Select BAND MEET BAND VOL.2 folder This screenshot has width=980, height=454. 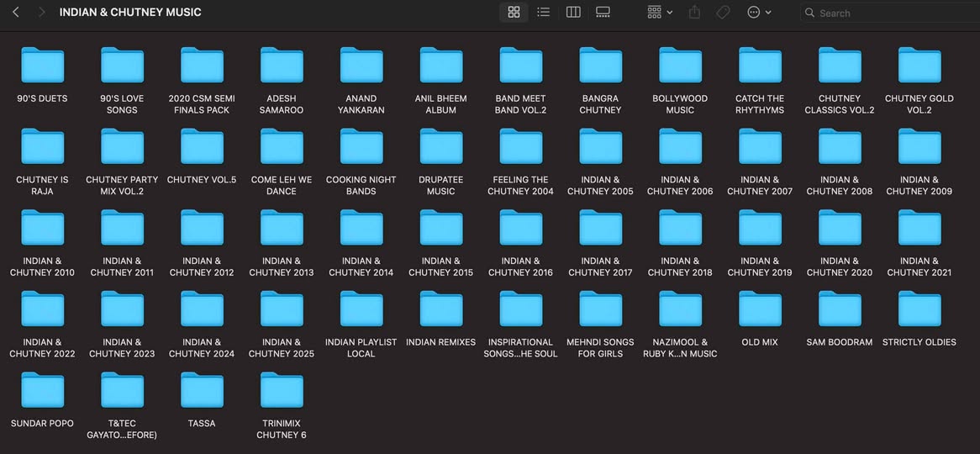click(x=520, y=65)
